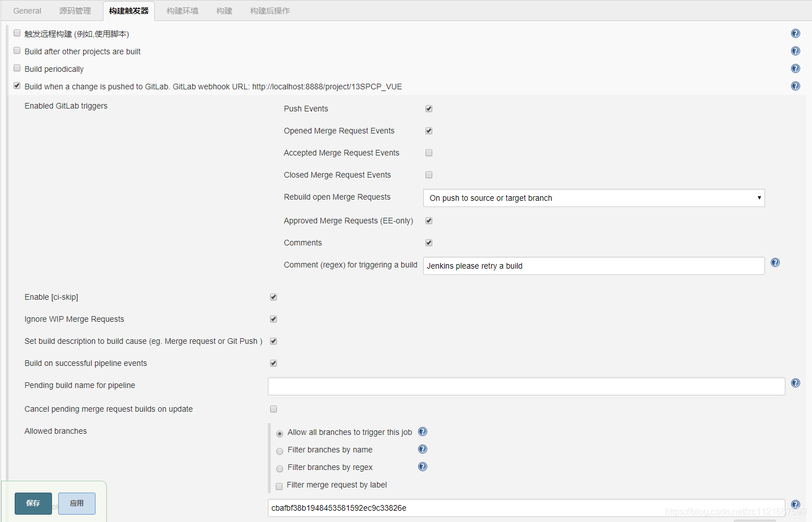Check the Build periodically option
The height and width of the screenshot is (522, 812).
pos(17,68)
